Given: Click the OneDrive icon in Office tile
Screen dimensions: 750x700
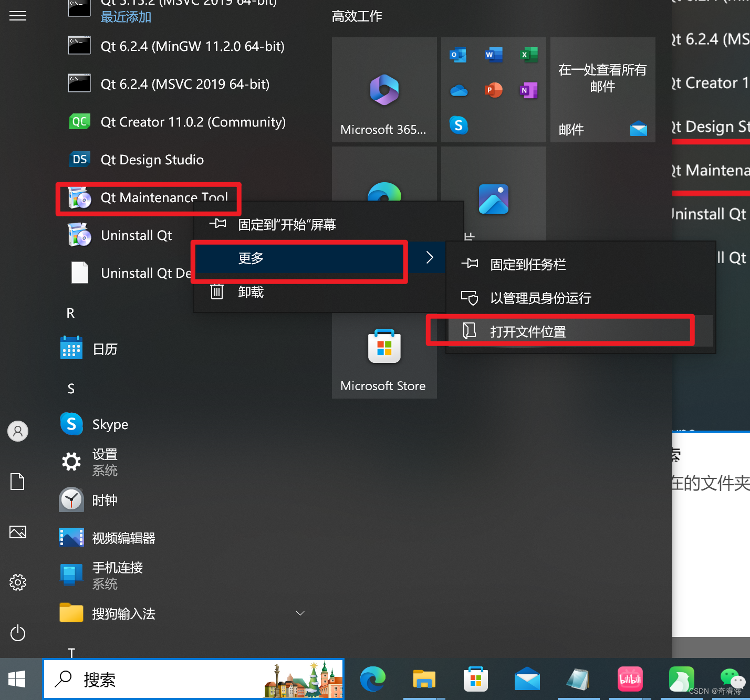Looking at the screenshot, I should pyautogui.click(x=459, y=90).
